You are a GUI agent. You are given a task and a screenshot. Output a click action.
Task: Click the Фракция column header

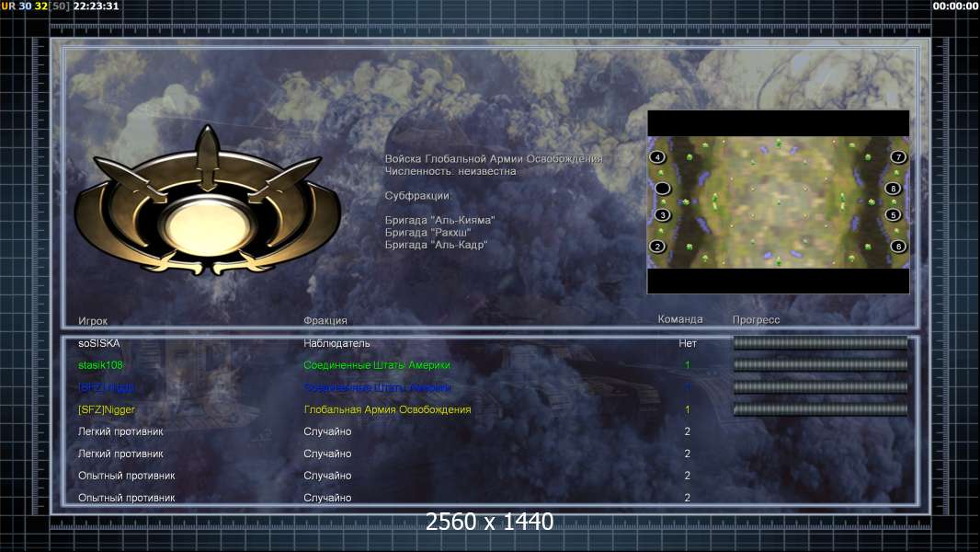[x=325, y=320]
